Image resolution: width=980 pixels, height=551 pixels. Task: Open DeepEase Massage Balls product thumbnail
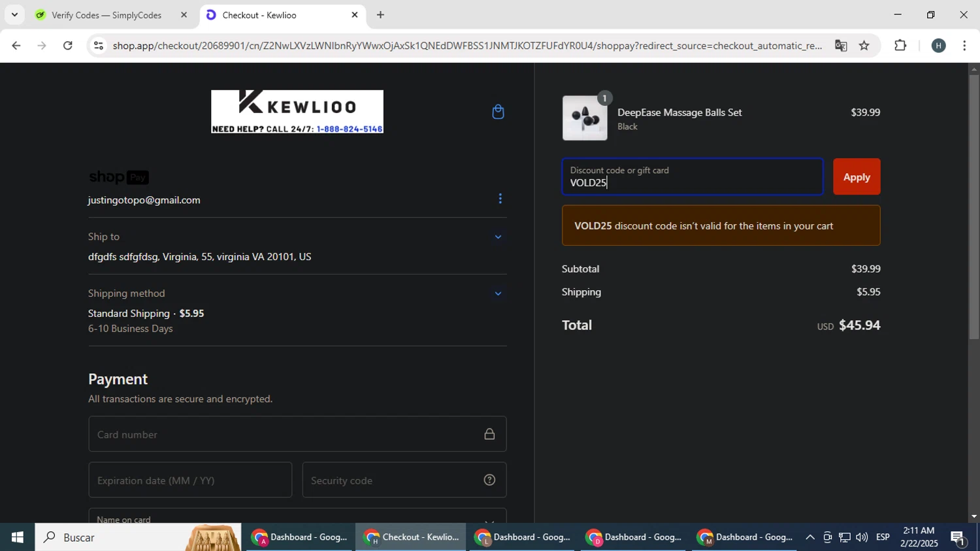pos(585,118)
